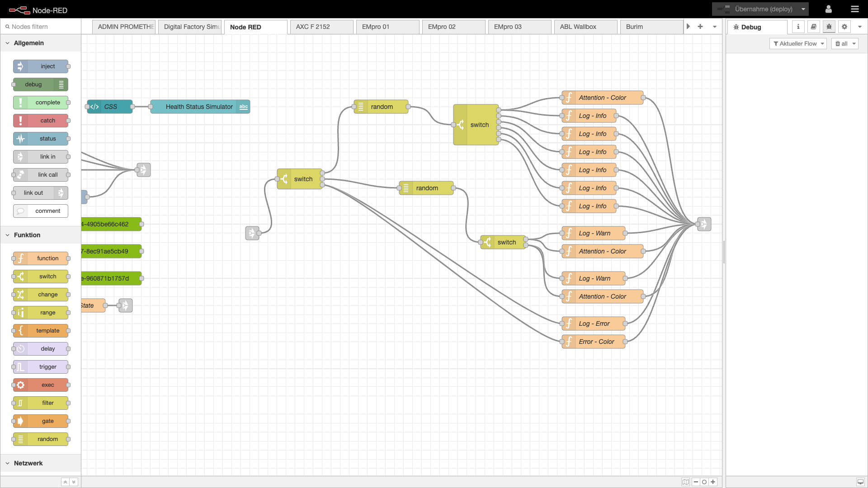Viewport: 868px width, 488px height.
Task: Zoom the workspace to default size
Action: pyautogui.click(x=704, y=482)
